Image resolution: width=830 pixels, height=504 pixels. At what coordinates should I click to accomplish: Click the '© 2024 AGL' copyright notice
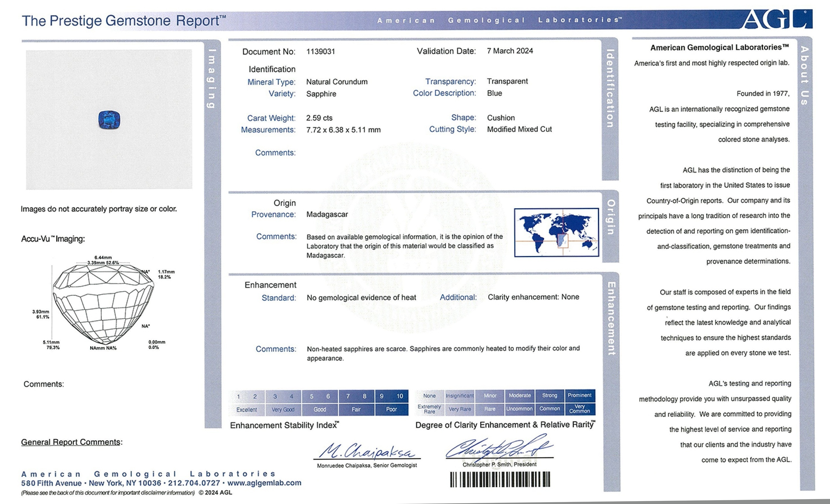coord(216,492)
